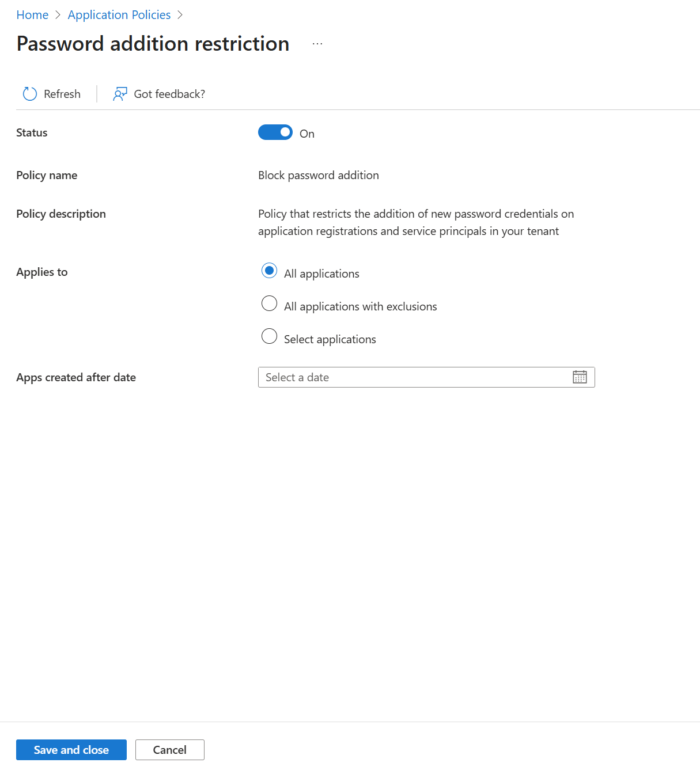This screenshot has height=774, width=700.
Task: Open the more options ellipsis menu
Action: pyautogui.click(x=317, y=44)
